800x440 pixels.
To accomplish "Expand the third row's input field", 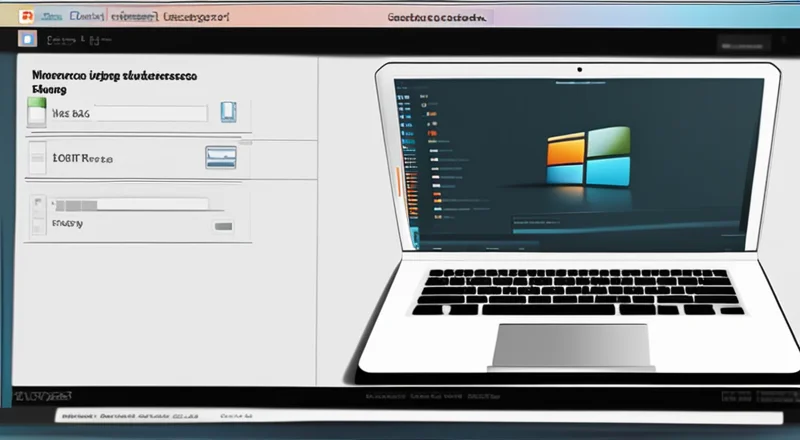I will click(130, 204).
